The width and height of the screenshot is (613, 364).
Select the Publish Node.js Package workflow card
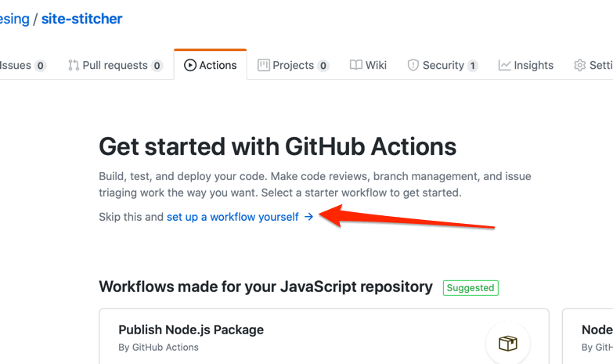[324, 337]
